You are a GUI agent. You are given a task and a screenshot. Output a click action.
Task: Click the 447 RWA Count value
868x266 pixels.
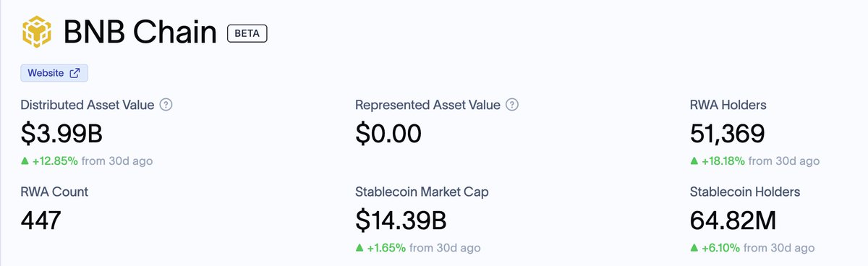coord(41,220)
